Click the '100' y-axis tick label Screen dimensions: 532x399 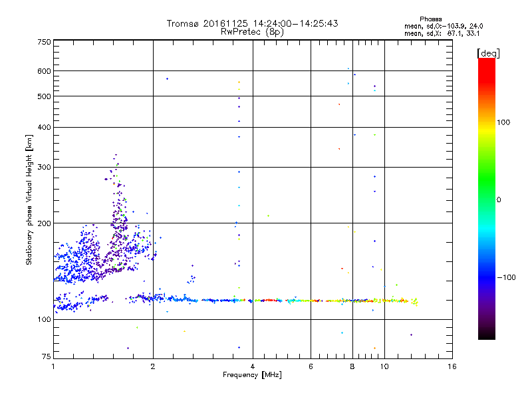pos(44,319)
